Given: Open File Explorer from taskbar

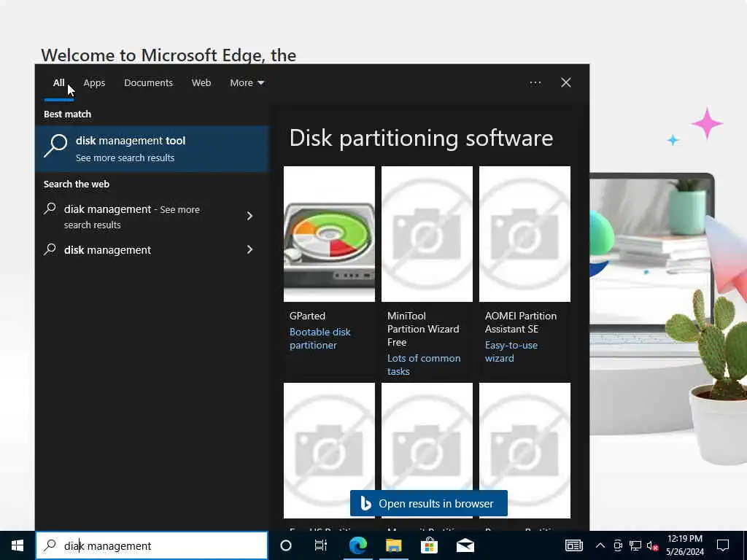Looking at the screenshot, I should (x=393, y=545).
